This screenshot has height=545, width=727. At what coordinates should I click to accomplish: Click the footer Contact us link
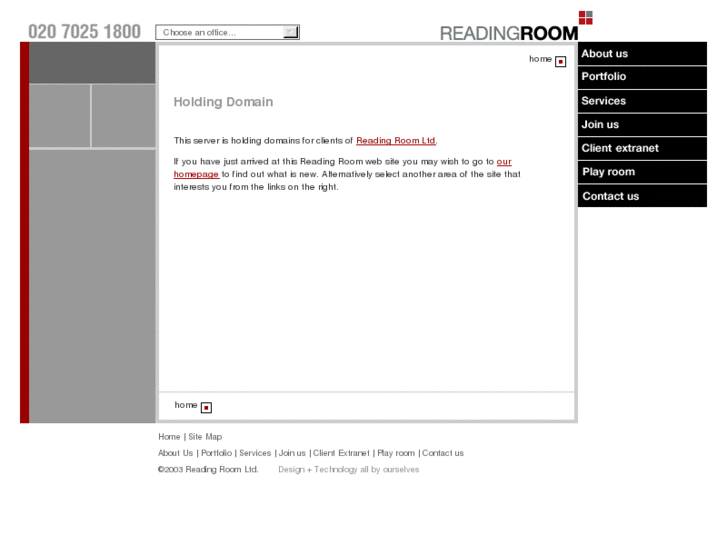click(443, 453)
